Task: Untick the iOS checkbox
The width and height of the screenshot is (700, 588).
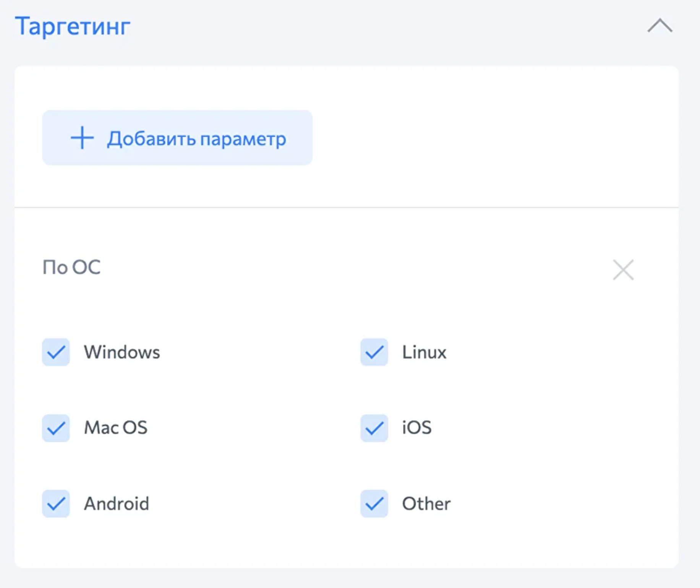Action: 374,428
